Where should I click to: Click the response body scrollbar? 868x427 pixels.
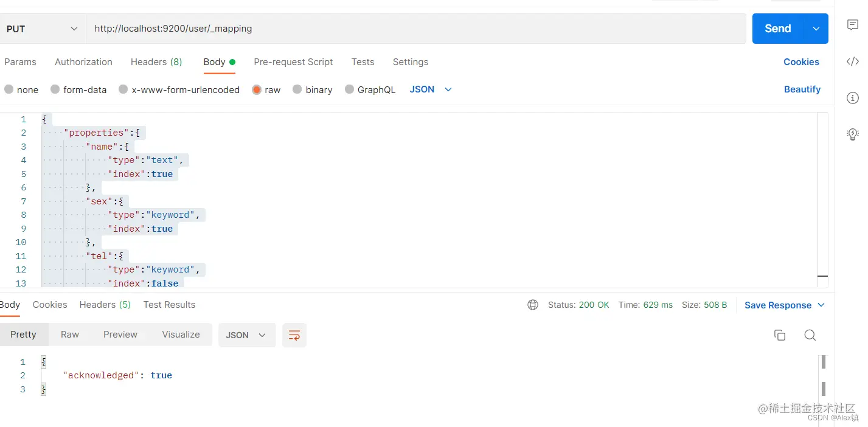pyautogui.click(x=824, y=376)
